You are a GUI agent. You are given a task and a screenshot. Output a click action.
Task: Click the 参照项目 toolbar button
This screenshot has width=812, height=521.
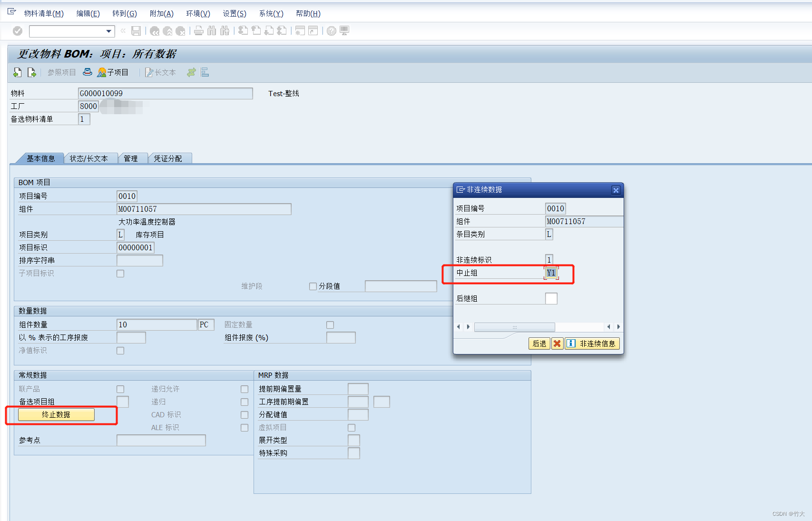click(x=61, y=72)
